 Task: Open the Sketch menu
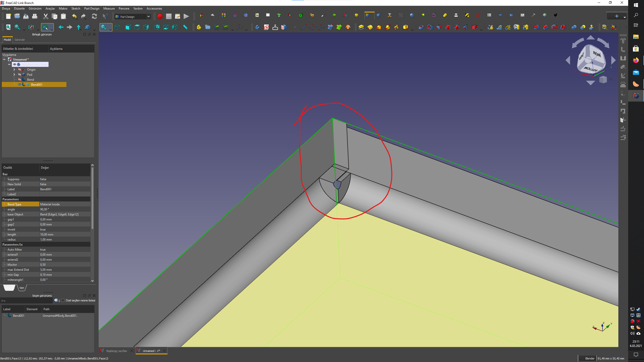coord(76,9)
